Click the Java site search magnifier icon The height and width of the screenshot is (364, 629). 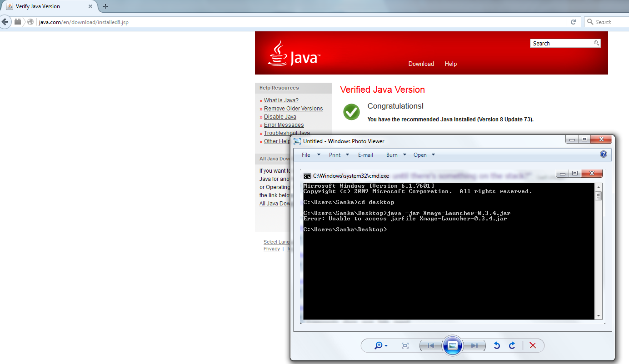point(596,43)
